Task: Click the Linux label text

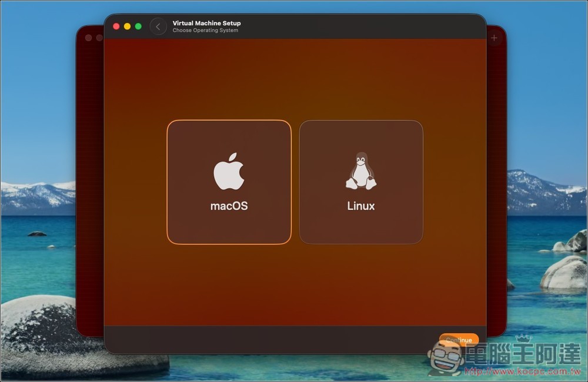Action: pos(360,206)
